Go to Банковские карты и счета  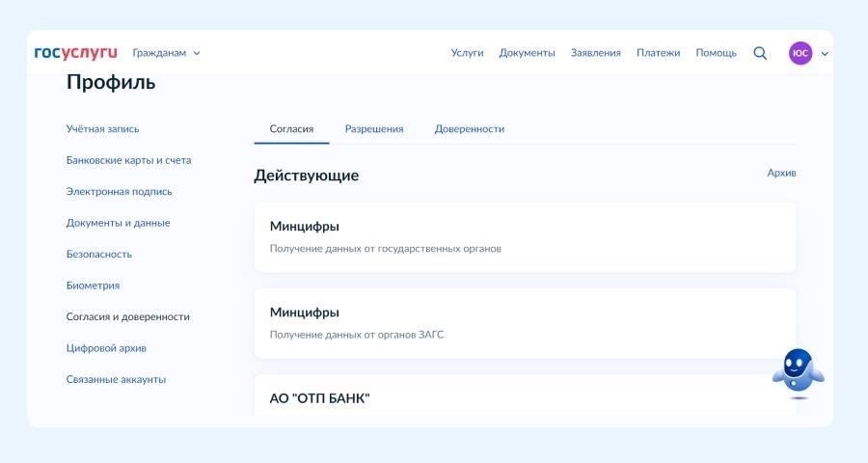tap(128, 160)
